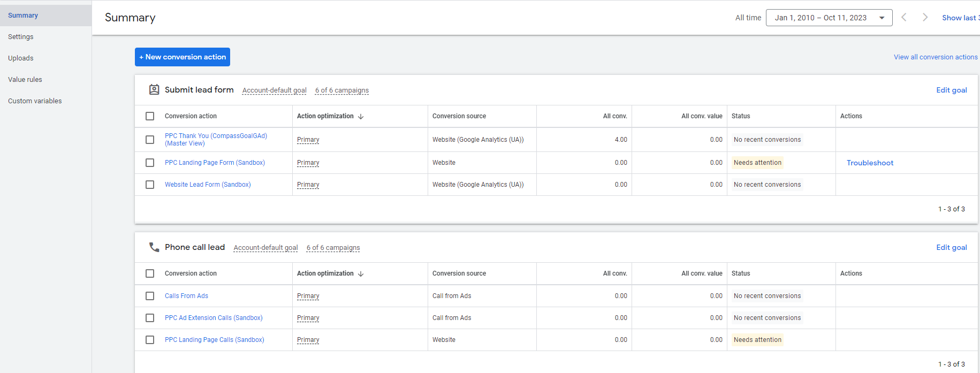
Task: Edit goal for Phone call lead
Action: click(952, 247)
